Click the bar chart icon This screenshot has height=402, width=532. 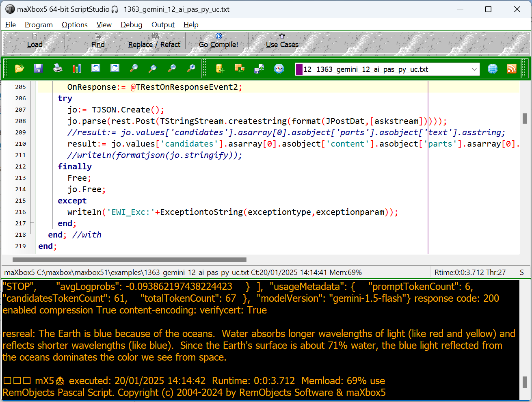pyautogui.click(x=77, y=69)
